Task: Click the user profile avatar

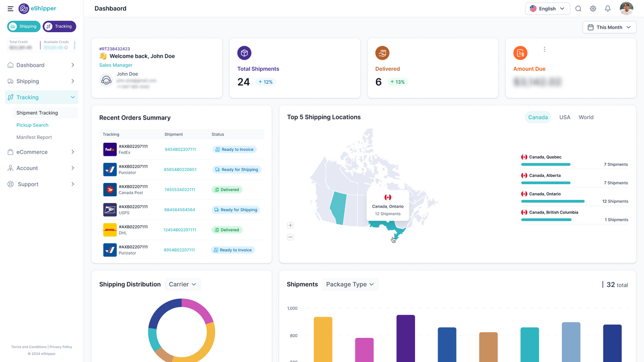Action: pyautogui.click(x=626, y=9)
